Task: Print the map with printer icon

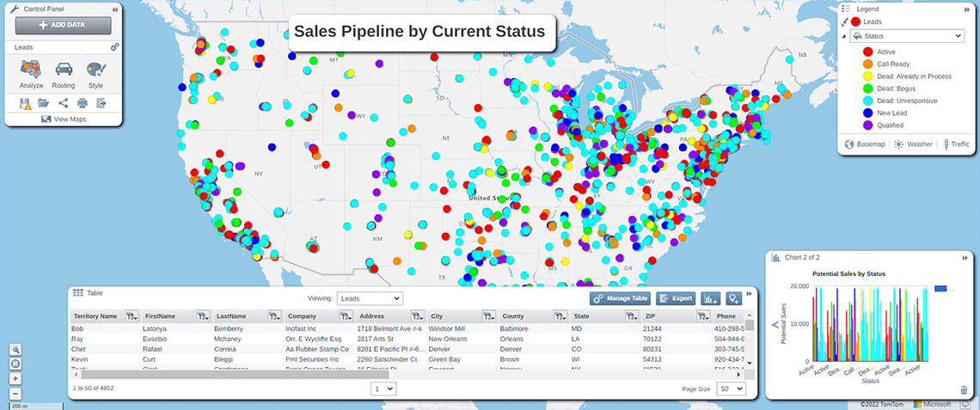Action: pyautogui.click(x=82, y=103)
